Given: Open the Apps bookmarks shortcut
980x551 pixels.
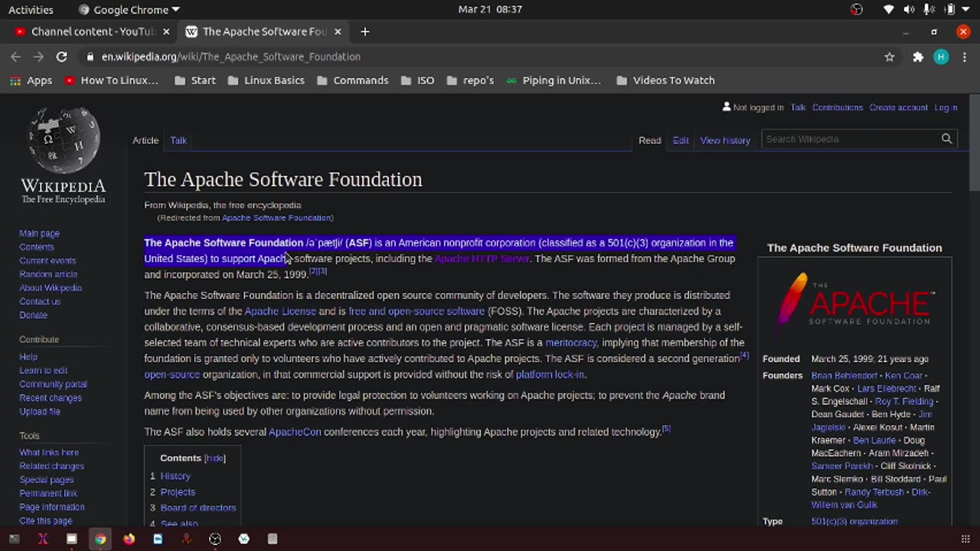Looking at the screenshot, I should (x=31, y=80).
